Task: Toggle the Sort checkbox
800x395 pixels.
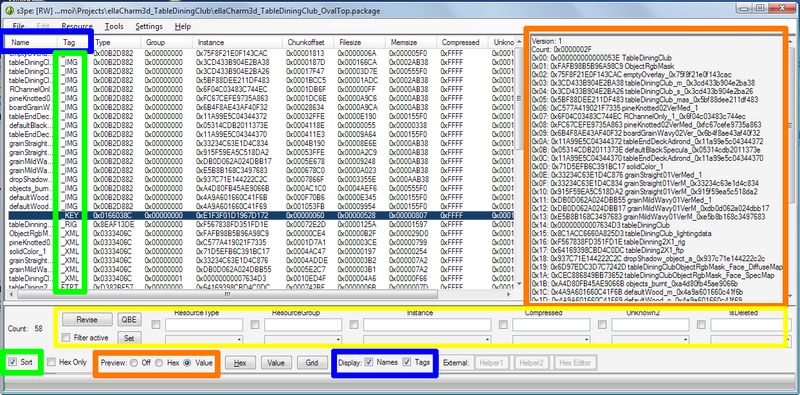Action: pyautogui.click(x=12, y=362)
